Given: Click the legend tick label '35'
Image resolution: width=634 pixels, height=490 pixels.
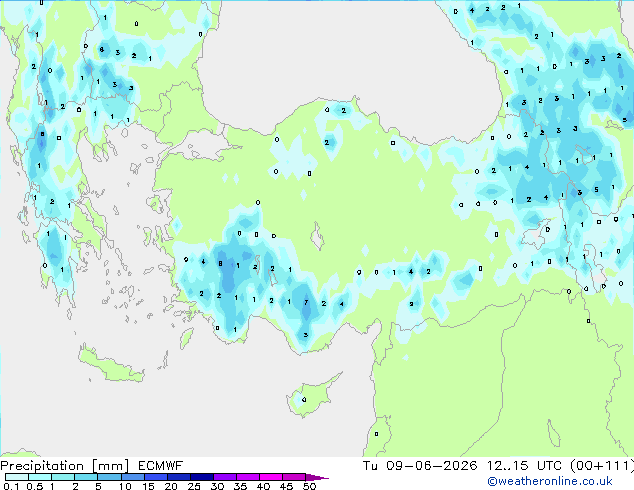Looking at the screenshot, I should point(240,486).
